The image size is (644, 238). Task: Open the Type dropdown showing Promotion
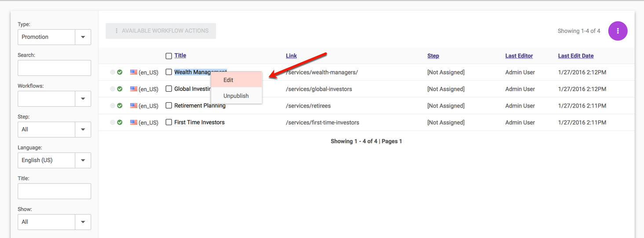tap(83, 37)
